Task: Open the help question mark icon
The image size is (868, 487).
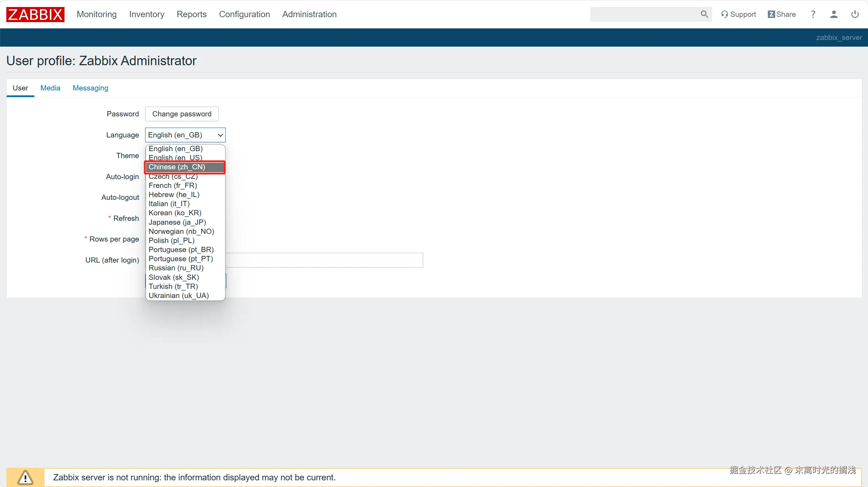Action: point(813,14)
